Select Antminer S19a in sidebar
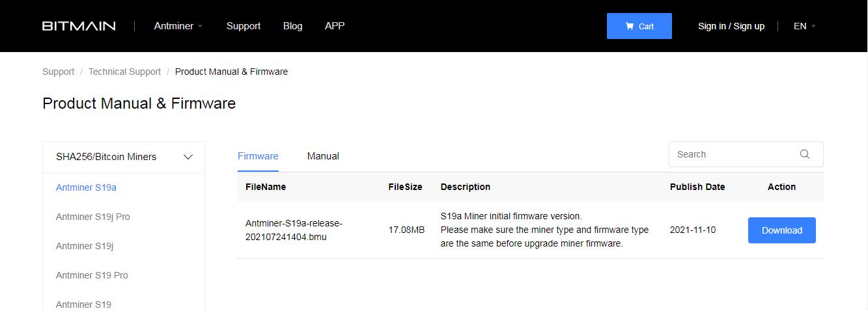This screenshot has width=868, height=311. tap(86, 187)
